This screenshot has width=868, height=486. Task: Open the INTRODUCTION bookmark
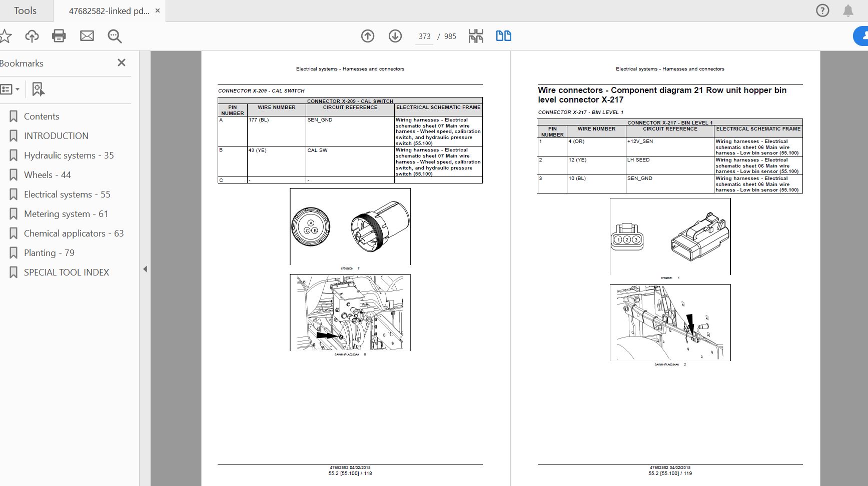56,136
